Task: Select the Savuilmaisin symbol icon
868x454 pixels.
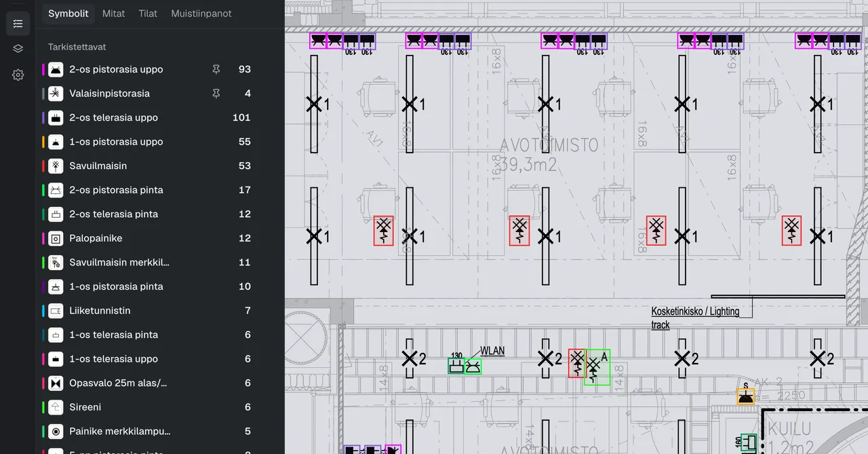Action: (56, 166)
